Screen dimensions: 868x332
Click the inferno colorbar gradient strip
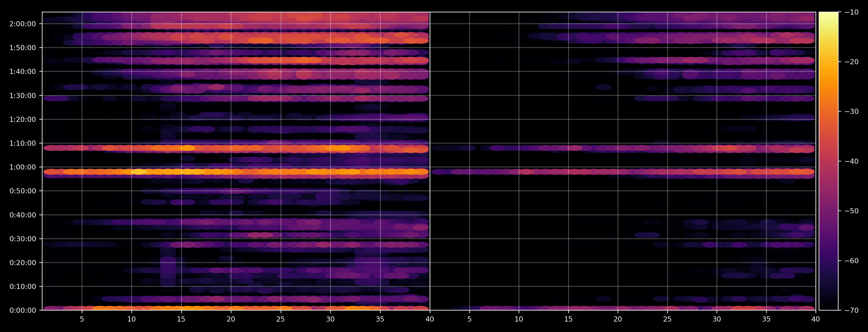point(829,161)
